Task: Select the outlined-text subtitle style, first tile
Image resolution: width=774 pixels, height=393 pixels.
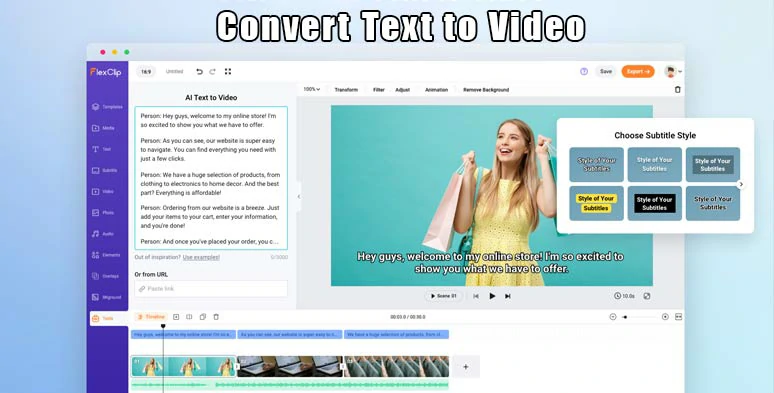Action: coord(596,164)
